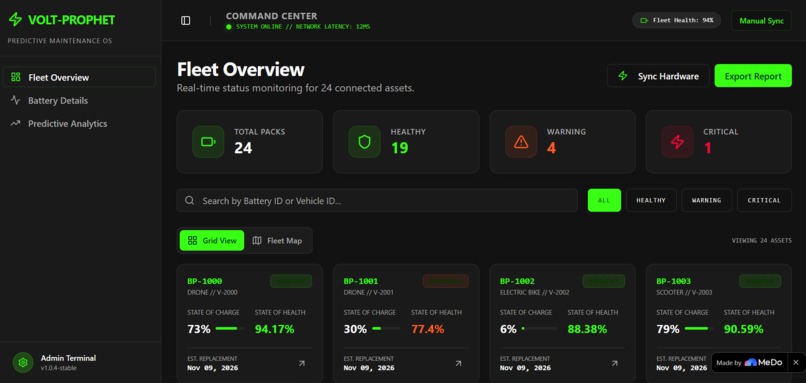Click the green system online status dot
The width and height of the screenshot is (806, 383).
pos(229,27)
